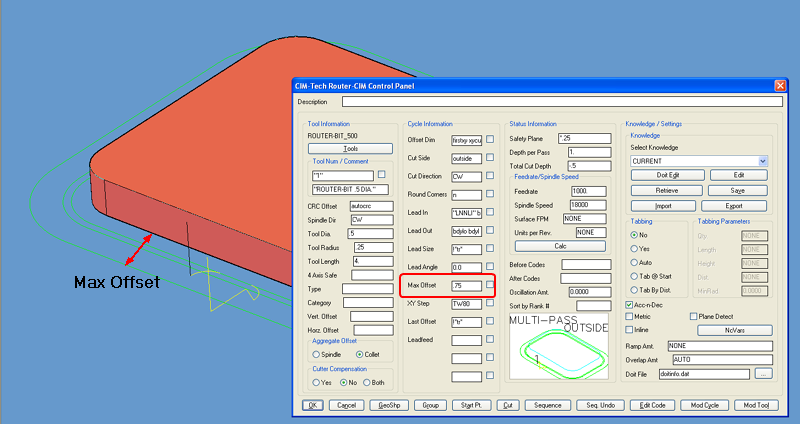Enable the Metric checkbox
800x424 pixels.
click(629, 317)
